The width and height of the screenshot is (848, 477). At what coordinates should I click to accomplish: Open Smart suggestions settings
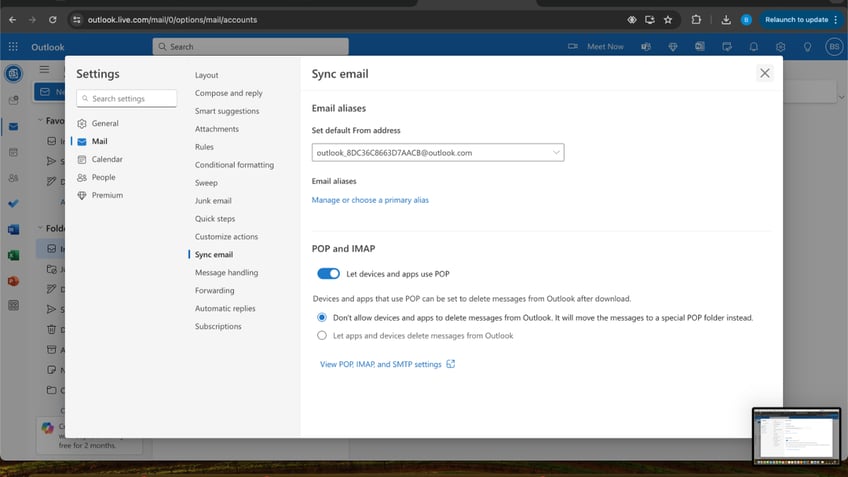(x=227, y=111)
